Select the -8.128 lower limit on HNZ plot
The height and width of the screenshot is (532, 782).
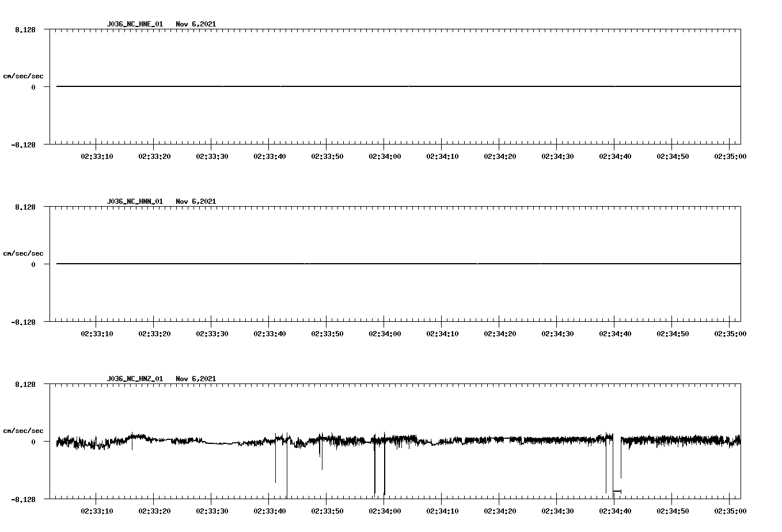[24, 499]
